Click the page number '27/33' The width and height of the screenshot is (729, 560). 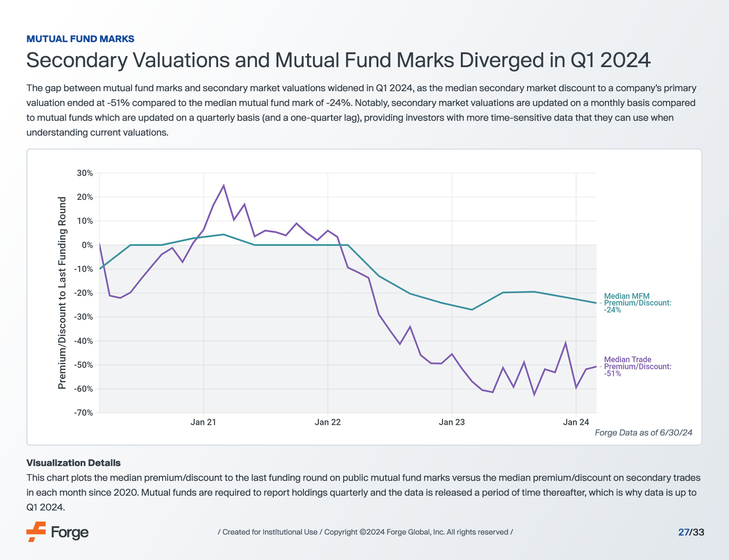(x=691, y=532)
